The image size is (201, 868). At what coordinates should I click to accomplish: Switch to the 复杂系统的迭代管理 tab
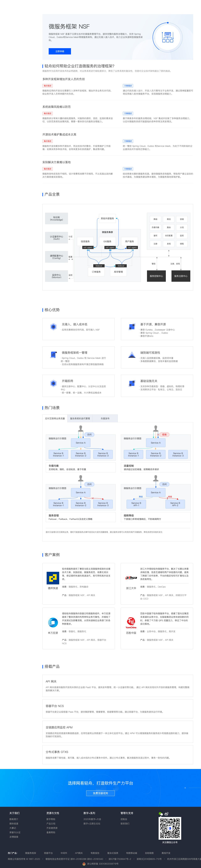click(80, 418)
